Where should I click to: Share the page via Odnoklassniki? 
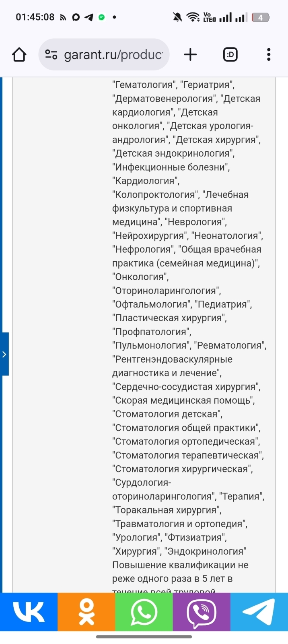pyautogui.click(x=86, y=612)
